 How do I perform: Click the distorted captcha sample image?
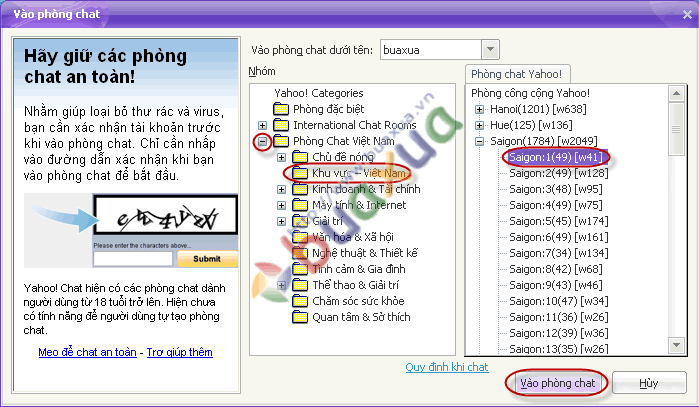165,215
